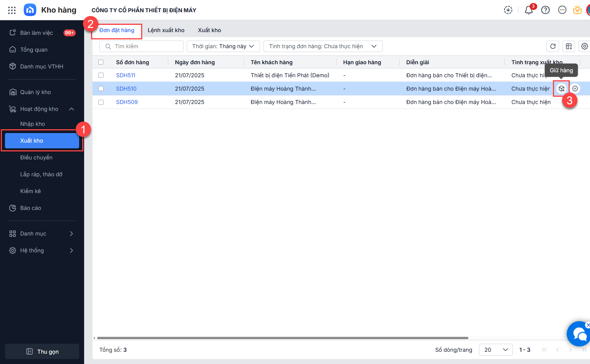Click customer cell Thiết bị điện Tiến Phát (Demo)
Image resolution: width=590 pixels, height=364 pixels.
tap(290, 75)
